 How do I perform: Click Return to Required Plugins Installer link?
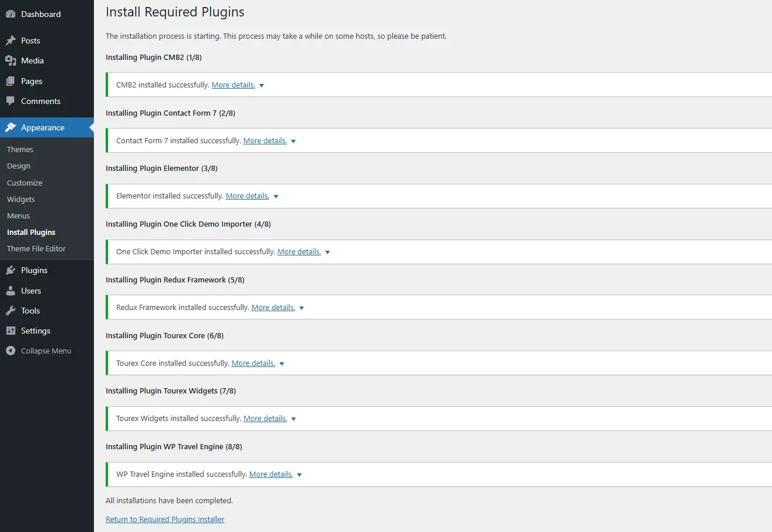click(x=165, y=519)
